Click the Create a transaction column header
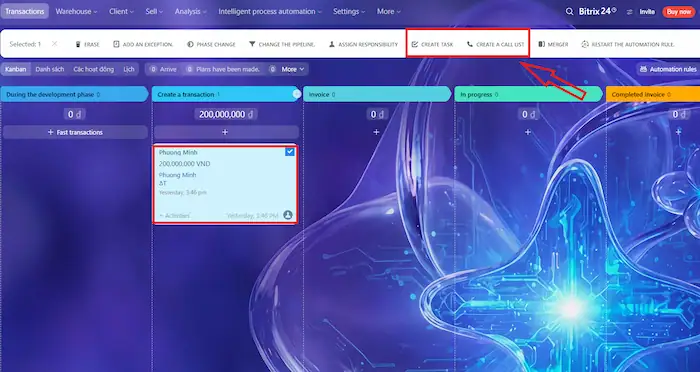Image resolution: width=700 pixels, height=372 pixels. coord(225,94)
